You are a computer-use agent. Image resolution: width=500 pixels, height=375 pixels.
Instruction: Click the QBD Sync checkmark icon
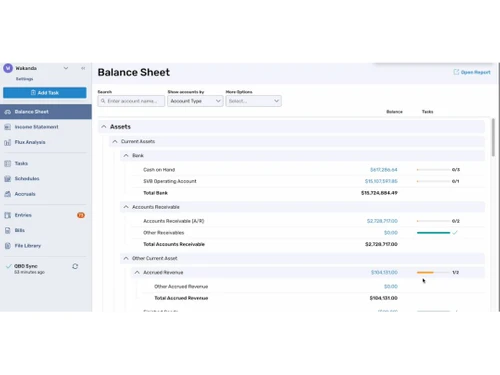(9, 266)
